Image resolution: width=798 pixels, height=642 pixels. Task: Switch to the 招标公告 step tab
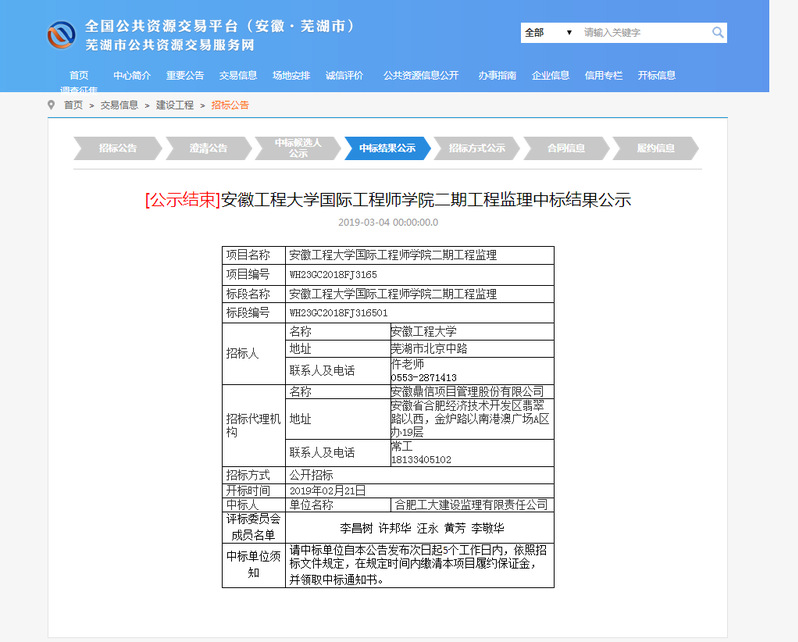tap(117, 148)
